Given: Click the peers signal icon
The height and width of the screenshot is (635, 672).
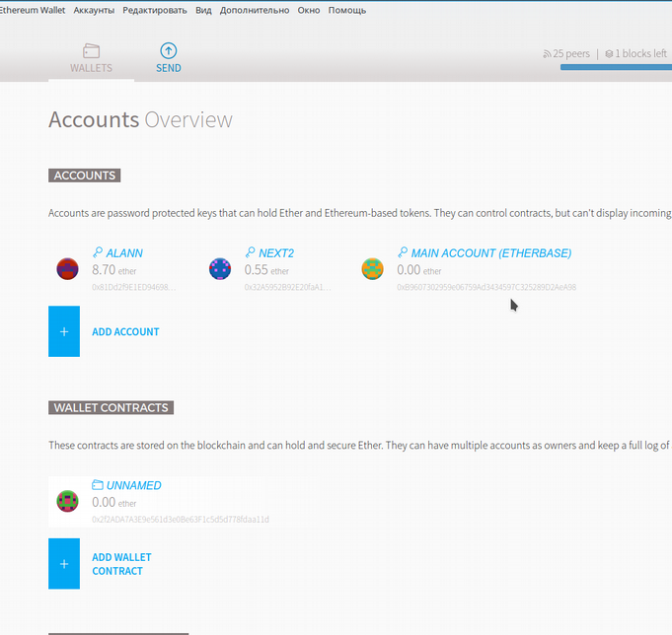Looking at the screenshot, I should point(547,54).
